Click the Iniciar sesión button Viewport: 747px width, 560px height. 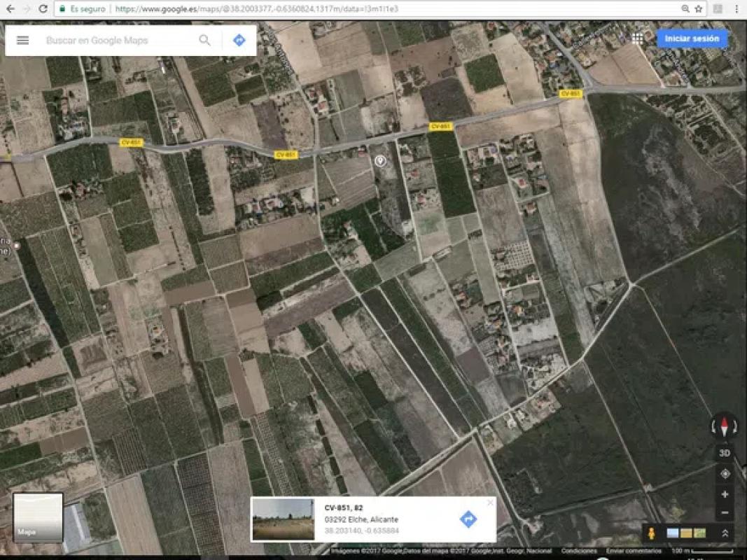click(x=692, y=39)
